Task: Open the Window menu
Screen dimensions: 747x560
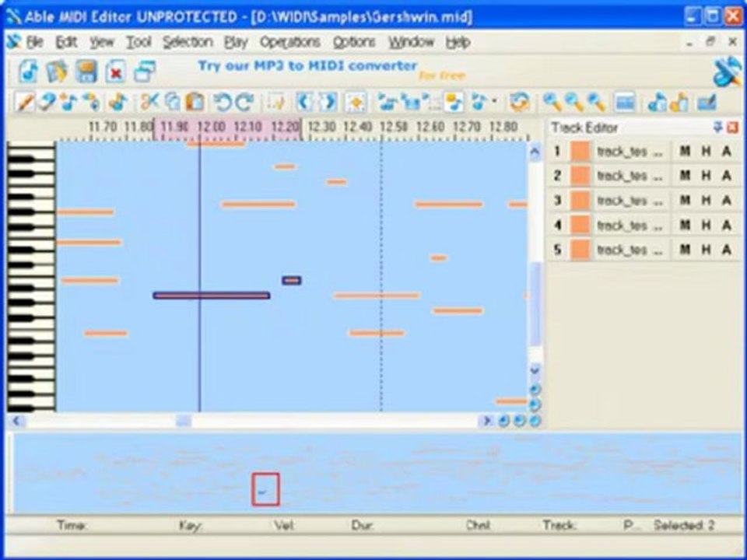Action: (x=411, y=42)
